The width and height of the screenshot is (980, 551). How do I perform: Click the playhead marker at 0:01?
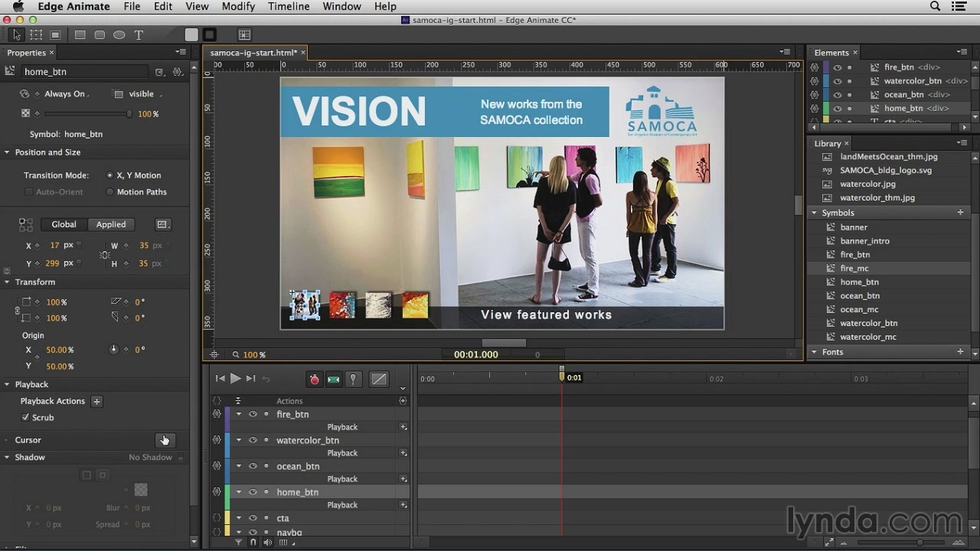[561, 374]
